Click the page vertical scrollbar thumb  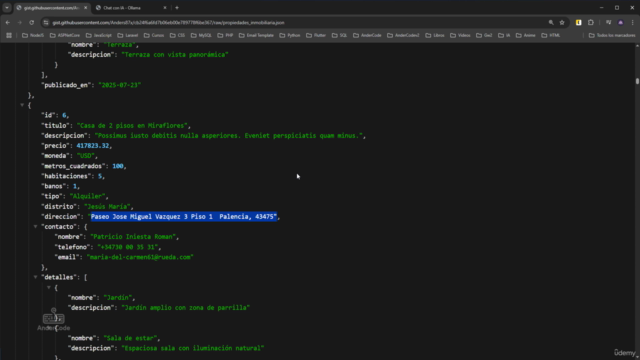click(x=637, y=80)
